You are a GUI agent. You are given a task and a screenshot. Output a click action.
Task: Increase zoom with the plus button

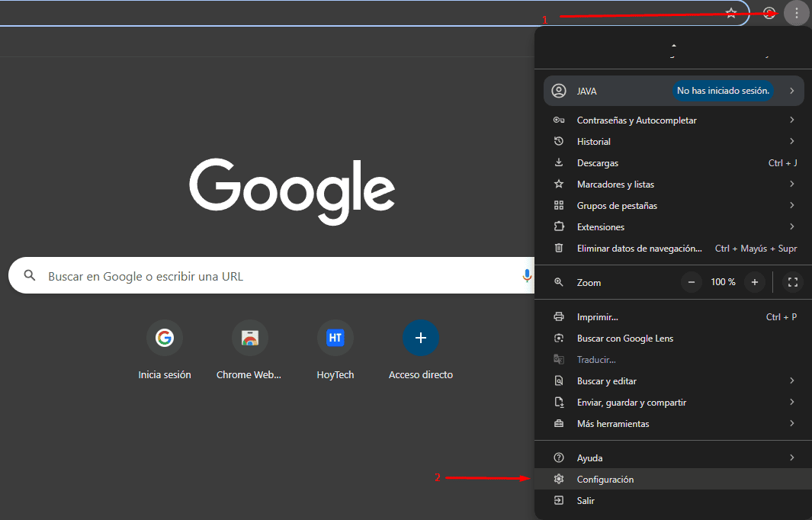[x=754, y=282]
